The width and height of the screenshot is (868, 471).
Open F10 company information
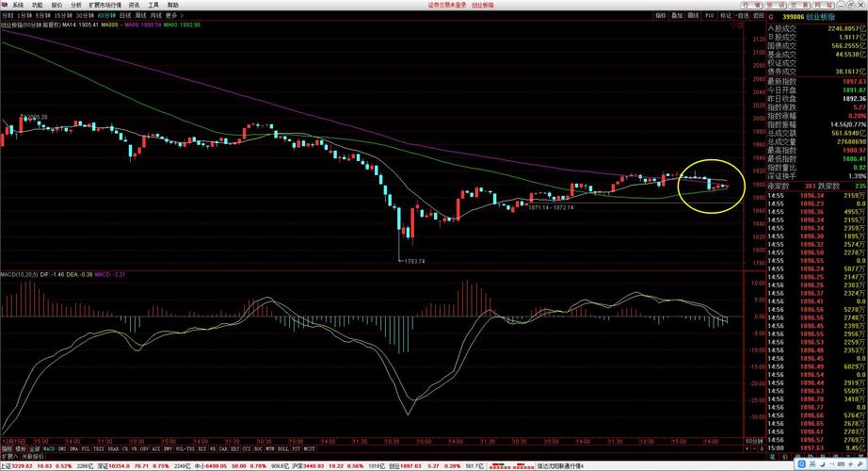[709, 15]
